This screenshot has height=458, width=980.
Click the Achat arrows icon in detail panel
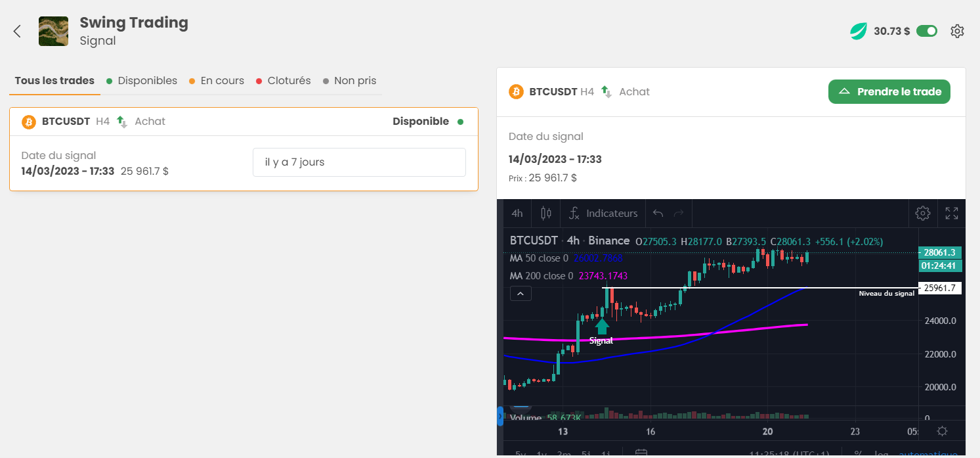pyautogui.click(x=607, y=92)
